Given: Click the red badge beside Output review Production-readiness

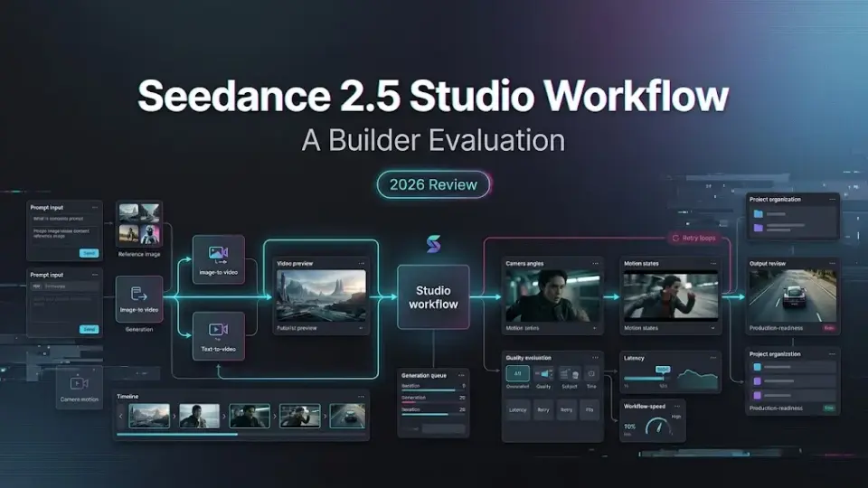Looking at the screenshot, I should tap(829, 328).
